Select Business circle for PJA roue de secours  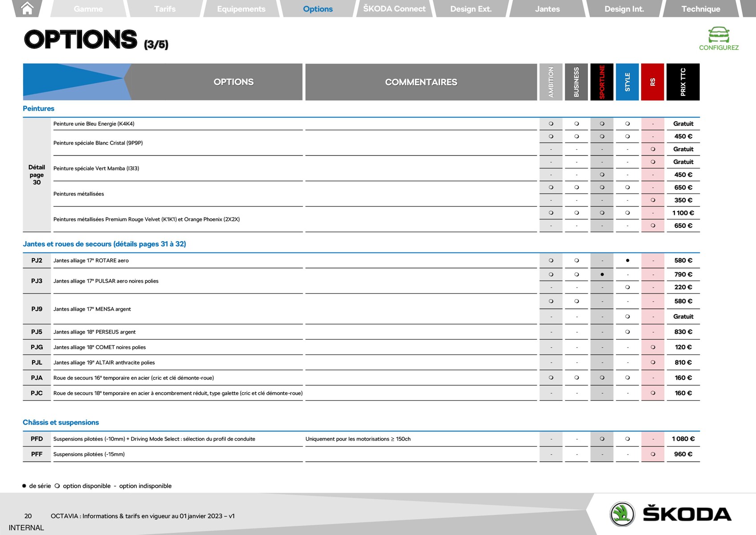(x=576, y=378)
